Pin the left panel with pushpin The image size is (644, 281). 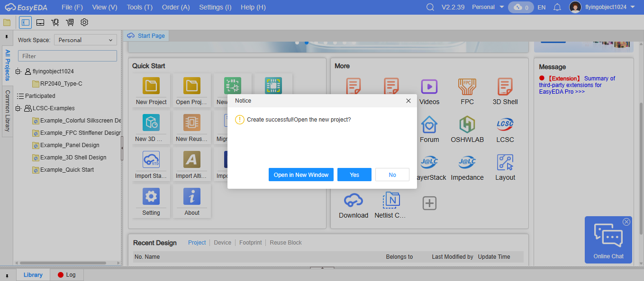point(7,36)
